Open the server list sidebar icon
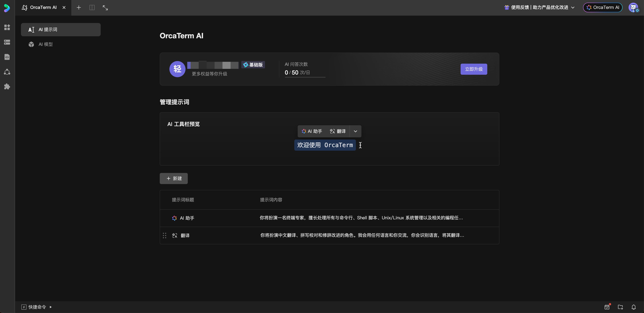 [x=7, y=42]
